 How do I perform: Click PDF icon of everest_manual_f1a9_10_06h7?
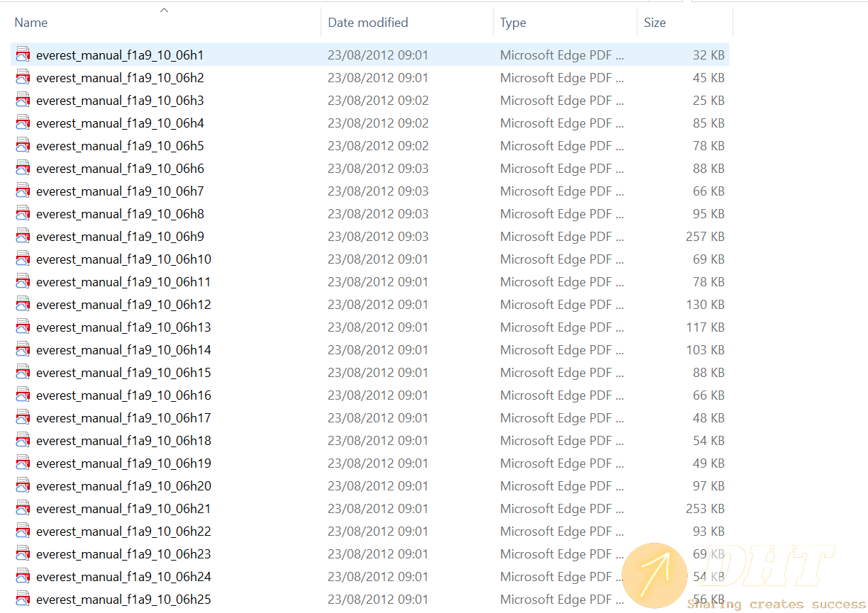point(23,191)
